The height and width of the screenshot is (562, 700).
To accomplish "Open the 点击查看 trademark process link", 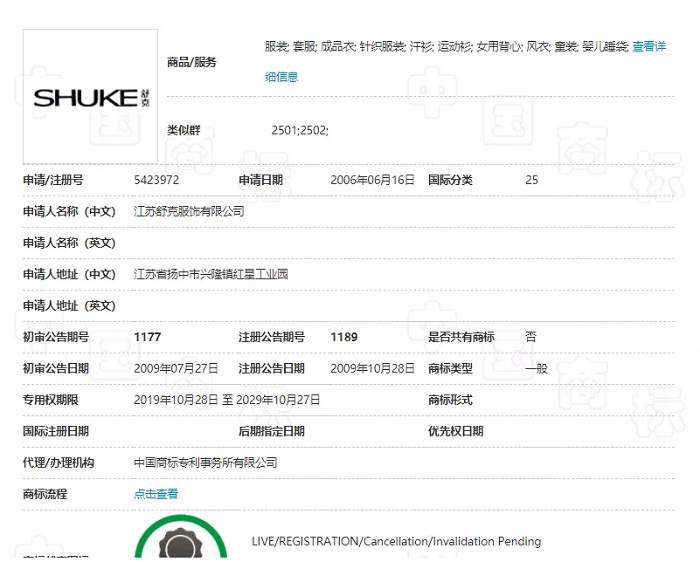I will (156, 494).
